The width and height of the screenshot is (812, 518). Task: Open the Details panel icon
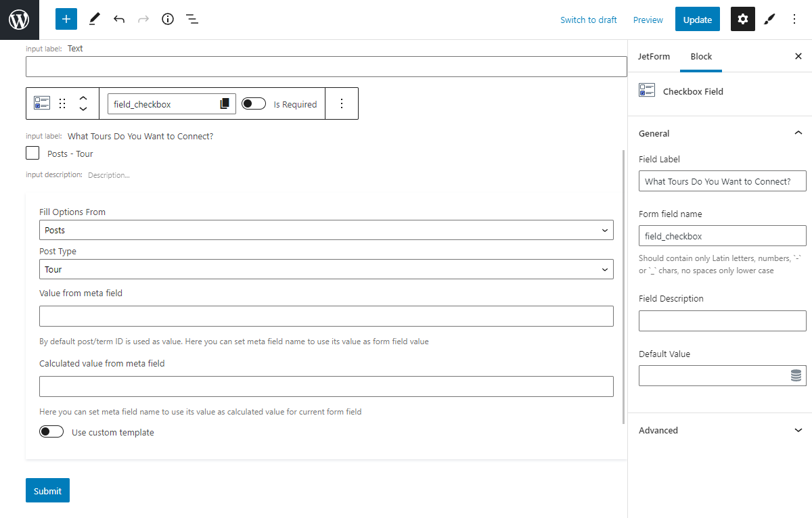click(x=167, y=19)
